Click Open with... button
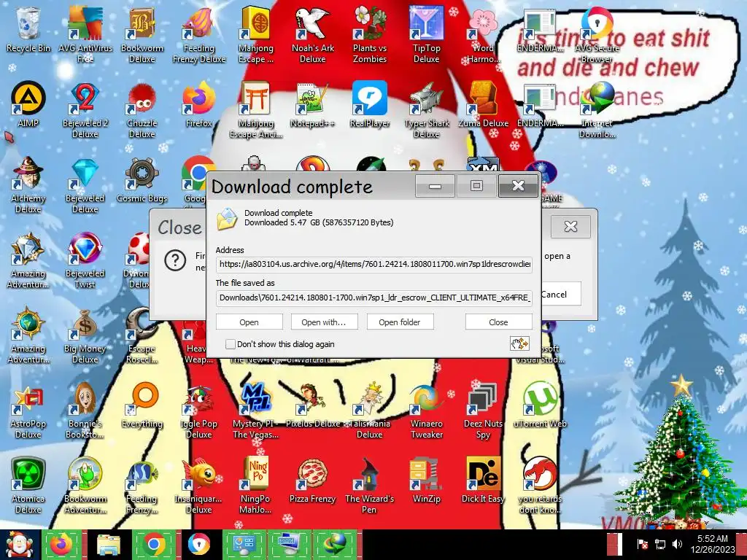747x560 pixels. 324,322
